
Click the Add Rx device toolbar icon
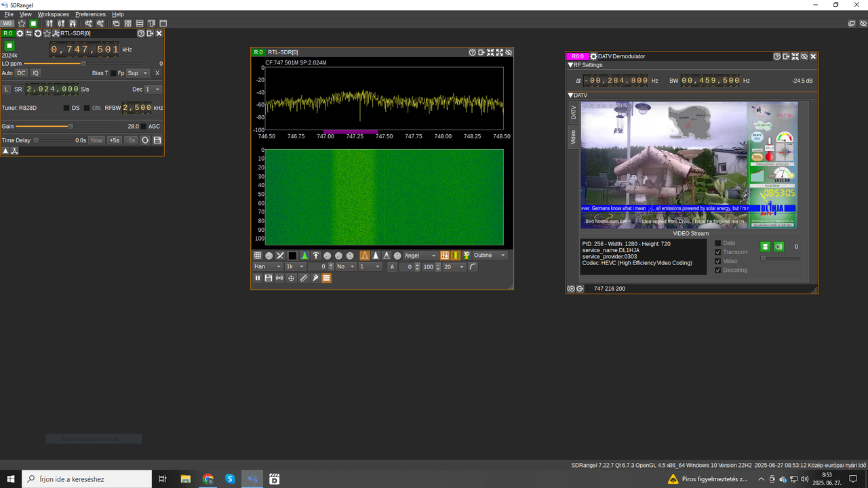[50, 23]
